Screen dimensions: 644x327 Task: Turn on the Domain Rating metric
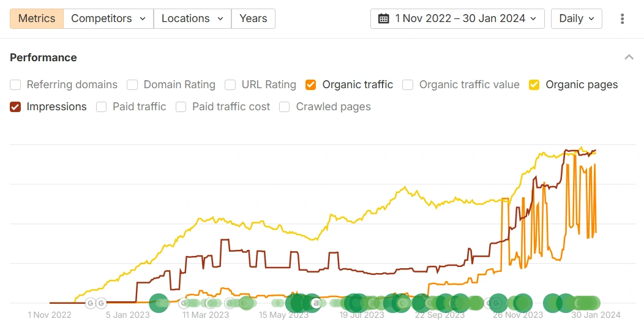[132, 85]
